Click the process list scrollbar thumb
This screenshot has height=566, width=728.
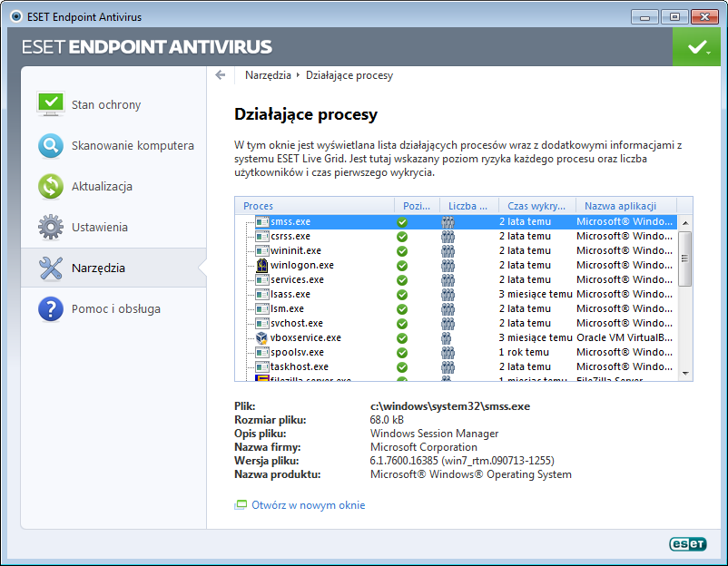click(685, 259)
